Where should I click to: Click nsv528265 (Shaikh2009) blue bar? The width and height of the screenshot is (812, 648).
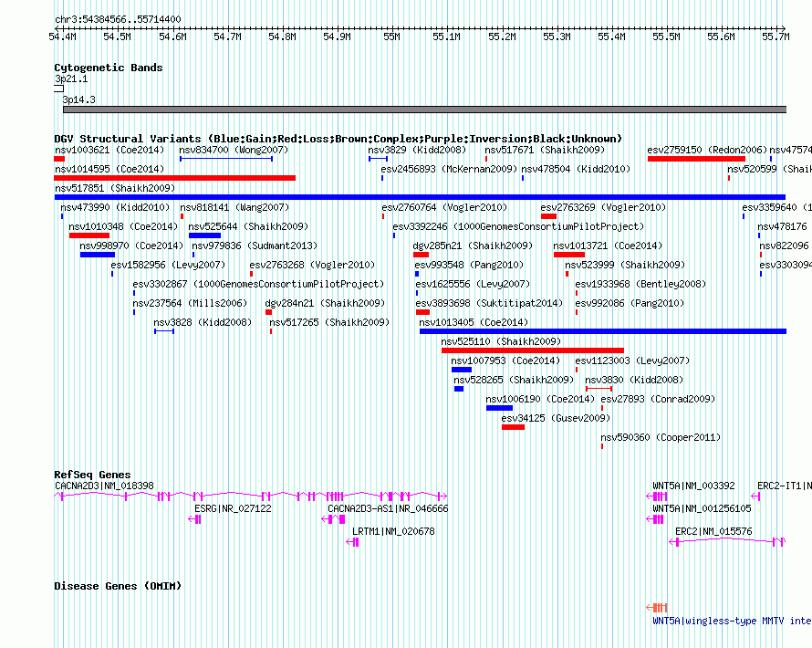[459, 389]
